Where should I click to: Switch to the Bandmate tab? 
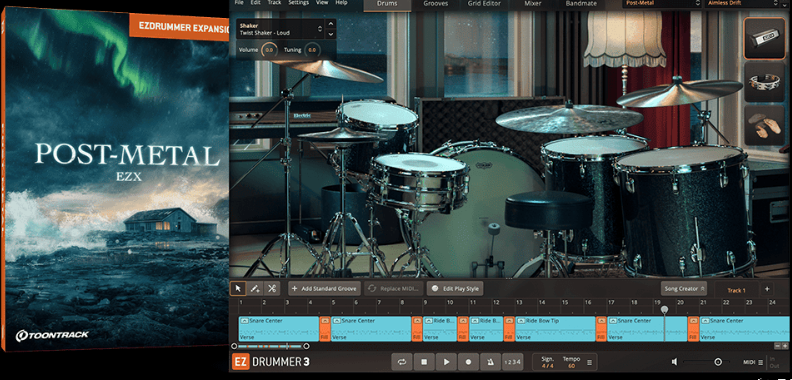[x=581, y=4]
